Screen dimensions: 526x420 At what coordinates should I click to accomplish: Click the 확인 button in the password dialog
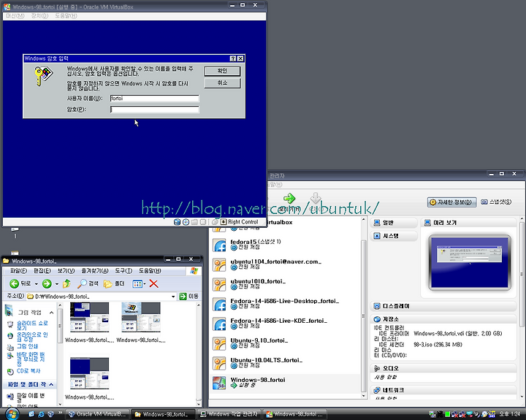pyautogui.click(x=222, y=71)
